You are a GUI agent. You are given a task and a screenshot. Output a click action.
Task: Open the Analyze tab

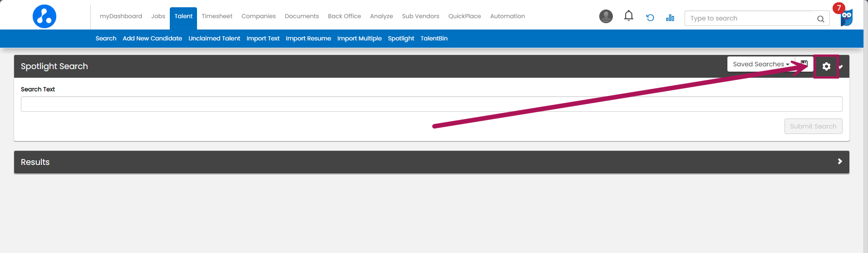click(381, 16)
